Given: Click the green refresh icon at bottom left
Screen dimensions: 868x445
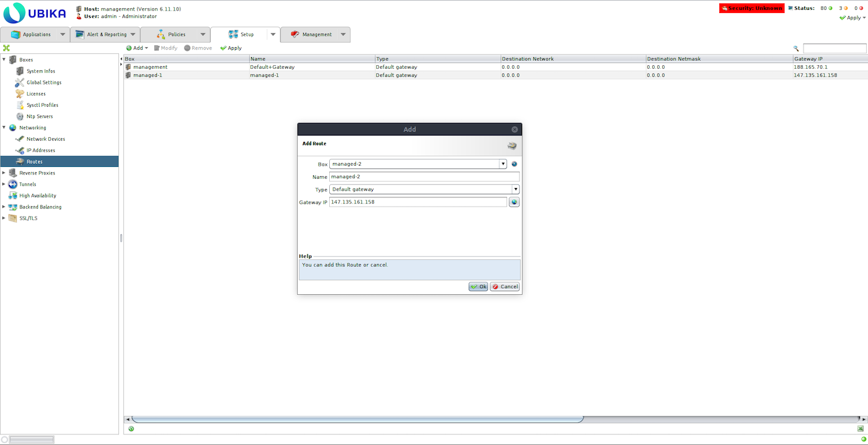Looking at the screenshot, I should click(131, 428).
